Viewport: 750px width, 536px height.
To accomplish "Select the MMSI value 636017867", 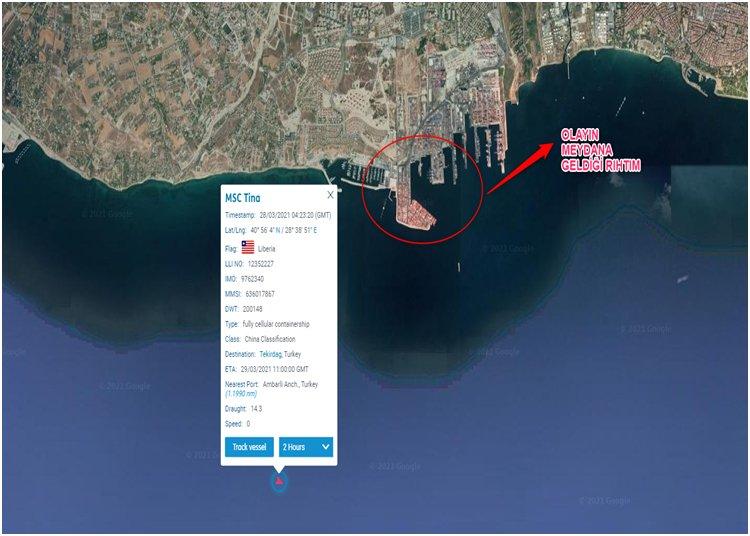I will click(x=260, y=294).
